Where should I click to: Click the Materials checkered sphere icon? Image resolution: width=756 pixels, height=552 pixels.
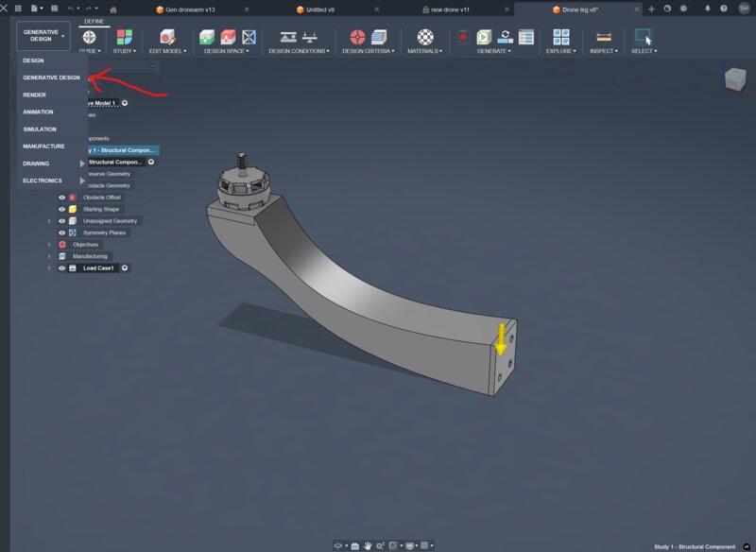(x=424, y=37)
